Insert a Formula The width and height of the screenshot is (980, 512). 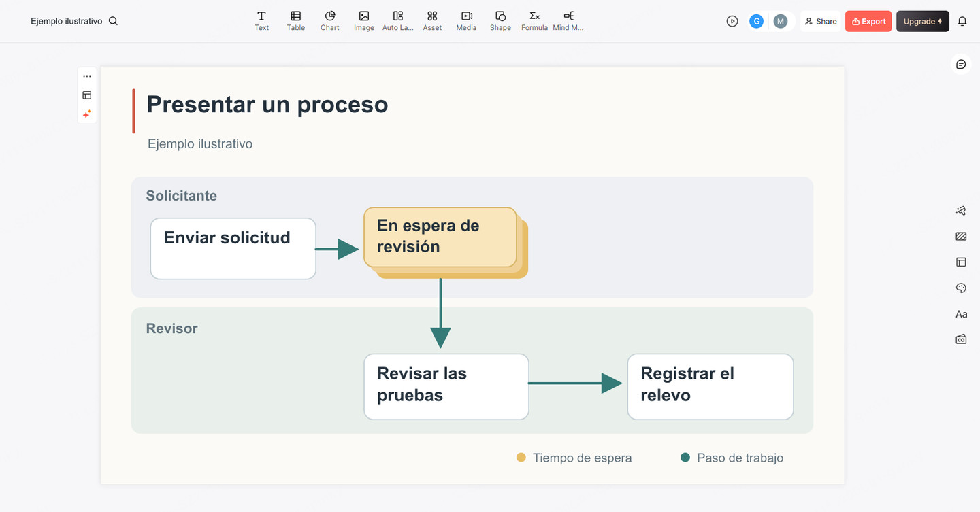[534, 20]
